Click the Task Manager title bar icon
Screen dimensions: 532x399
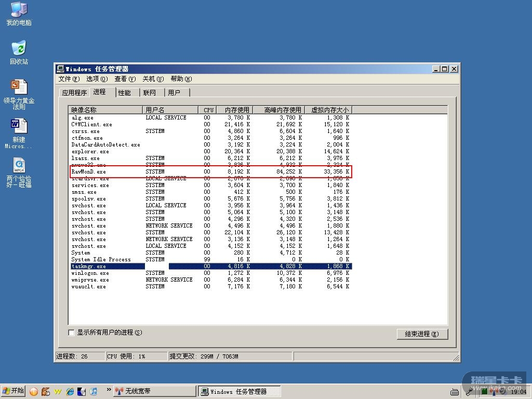[60, 69]
